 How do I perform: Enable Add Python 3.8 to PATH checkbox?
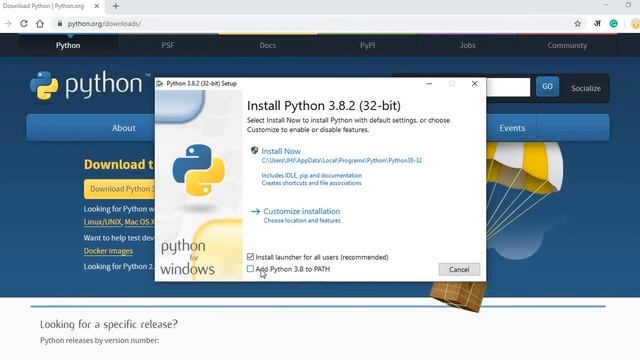[250, 269]
